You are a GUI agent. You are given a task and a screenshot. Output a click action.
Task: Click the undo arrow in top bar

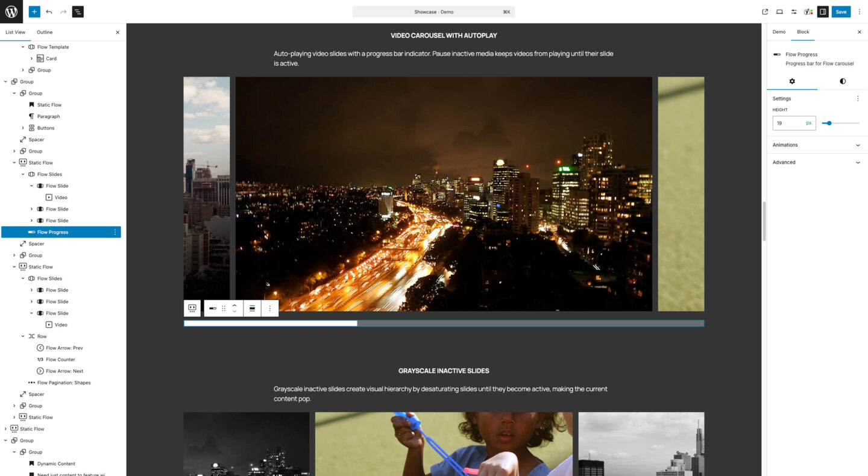pyautogui.click(x=49, y=11)
